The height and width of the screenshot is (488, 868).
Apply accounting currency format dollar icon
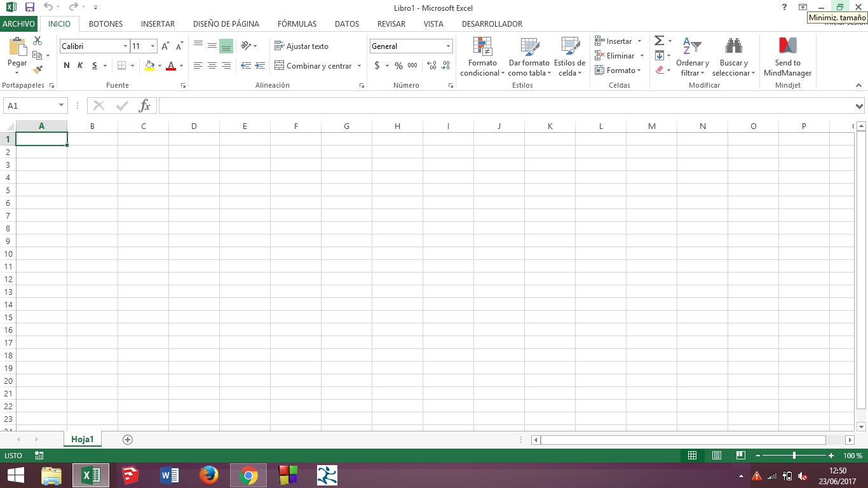pos(377,65)
